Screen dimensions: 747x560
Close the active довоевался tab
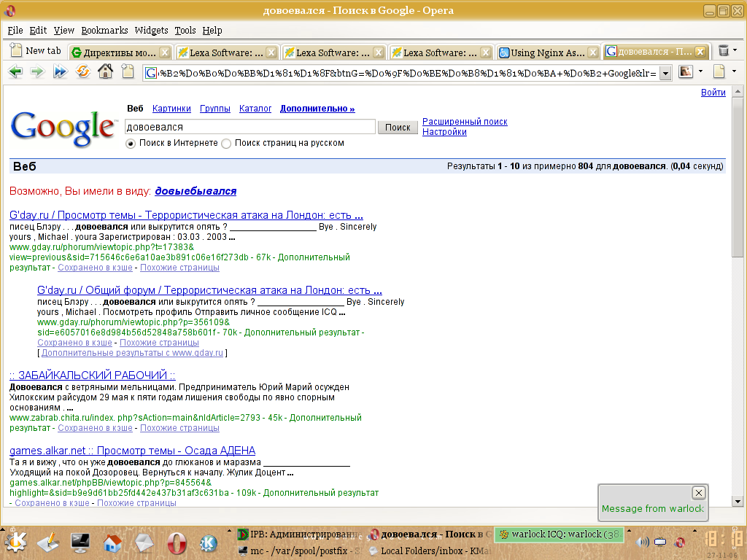tap(700, 52)
